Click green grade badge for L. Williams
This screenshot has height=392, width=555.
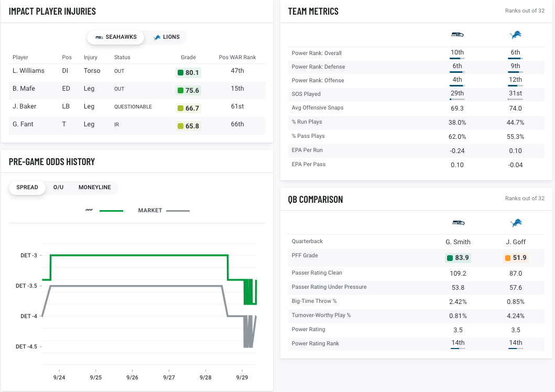click(189, 73)
